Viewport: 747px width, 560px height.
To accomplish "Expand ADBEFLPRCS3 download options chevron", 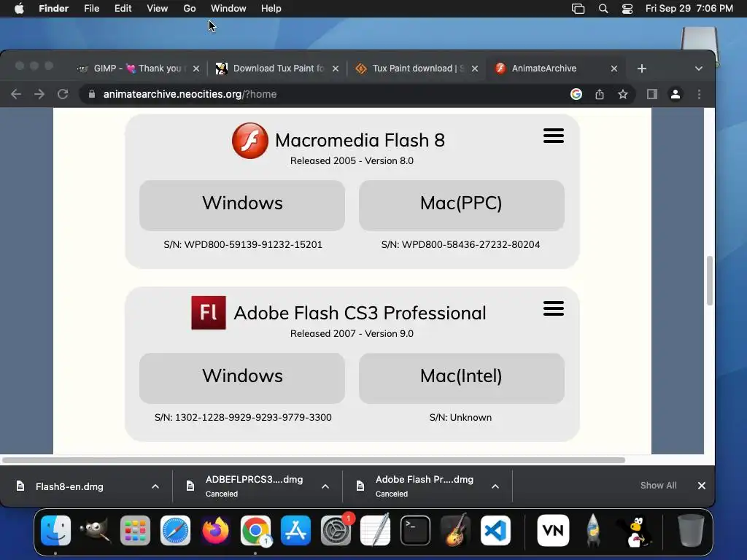I will (x=325, y=486).
